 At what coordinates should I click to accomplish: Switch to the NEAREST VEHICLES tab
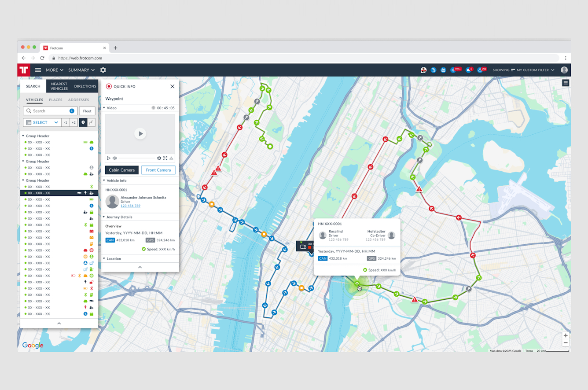pos(59,86)
